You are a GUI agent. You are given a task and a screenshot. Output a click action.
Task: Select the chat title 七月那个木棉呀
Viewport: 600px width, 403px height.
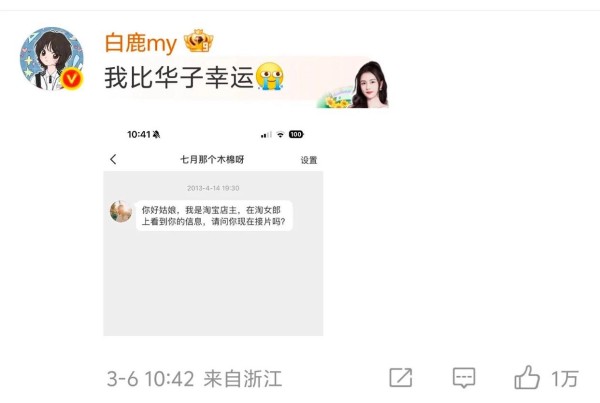212,159
